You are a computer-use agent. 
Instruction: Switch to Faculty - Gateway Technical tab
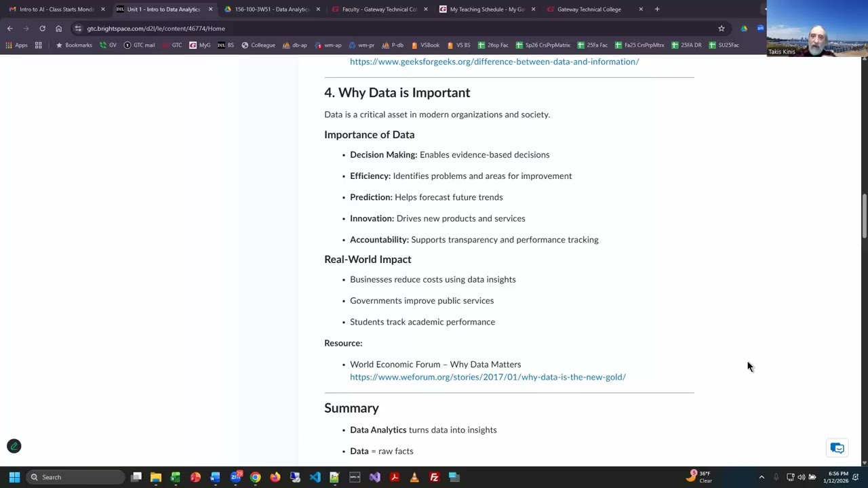[379, 9]
